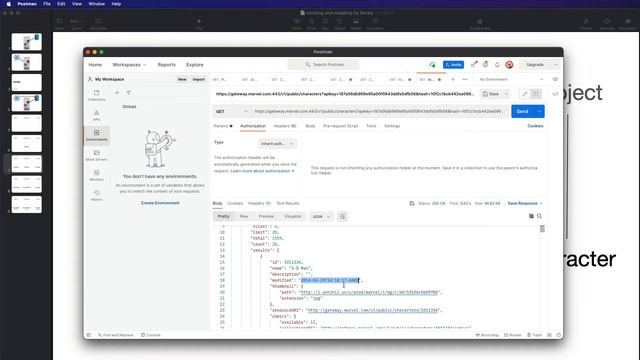Open the No Environment dropdown

(x=511, y=79)
